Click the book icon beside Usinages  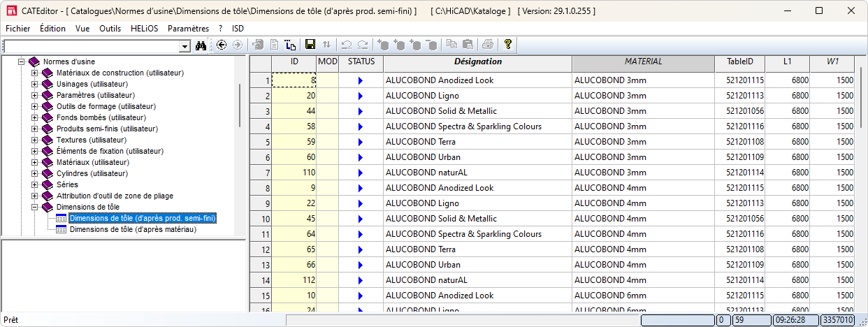tap(46, 84)
